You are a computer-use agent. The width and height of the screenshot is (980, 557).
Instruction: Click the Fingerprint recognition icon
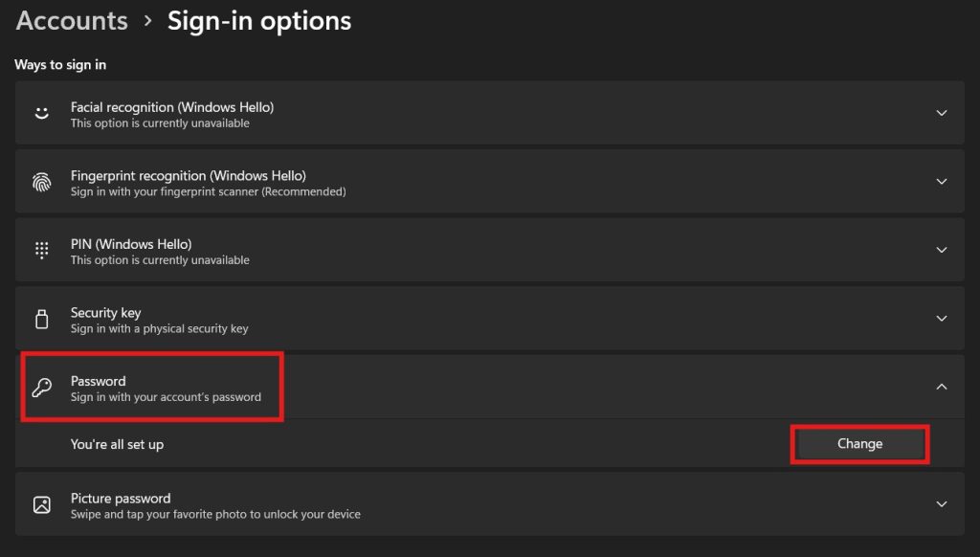pos(42,182)
